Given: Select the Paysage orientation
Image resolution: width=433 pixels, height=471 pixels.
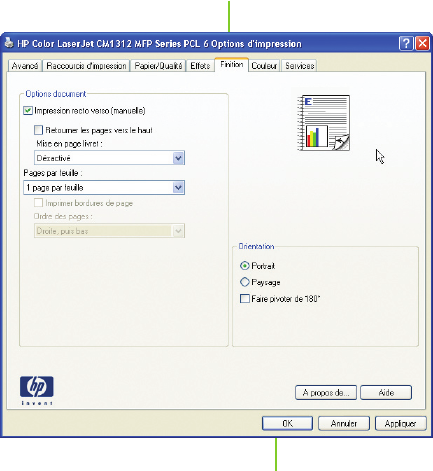Looking at the screenshot, I should click(x=245, y=282).
